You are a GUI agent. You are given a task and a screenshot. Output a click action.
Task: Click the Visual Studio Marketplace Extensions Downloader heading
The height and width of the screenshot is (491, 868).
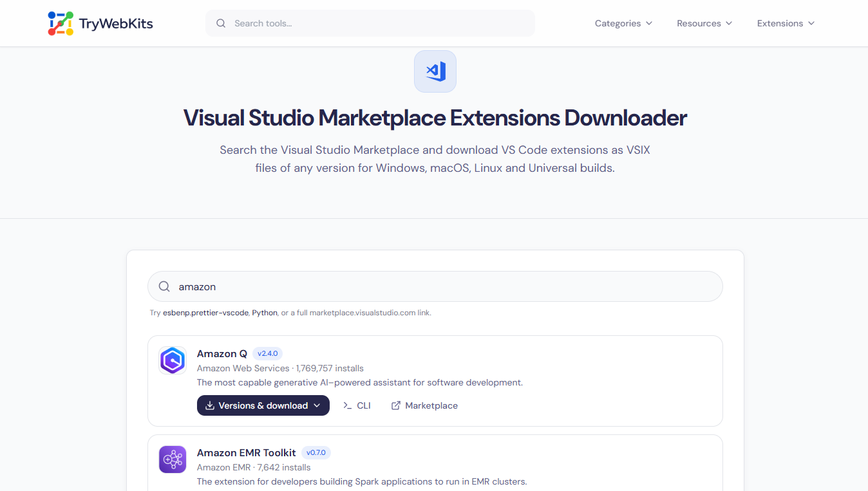click(x=435, y=118)
